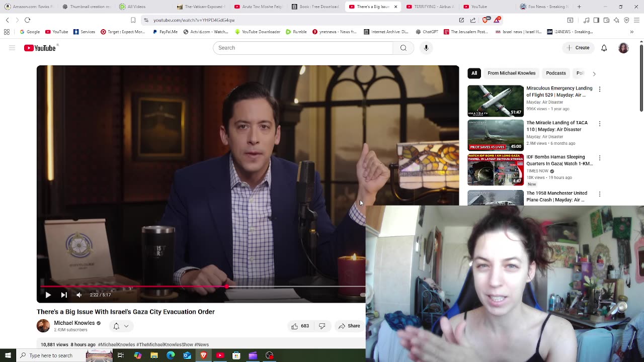Open the Create button
The width and height of the screenshot is (644, 362).
[578, 48]
